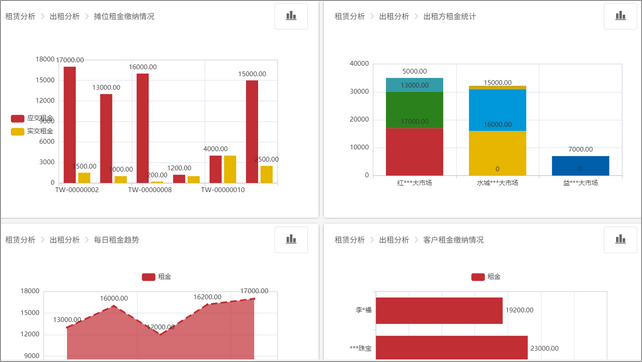
Task: Select the 17000.00 endpoint on rent trend line
Action: 254,299
